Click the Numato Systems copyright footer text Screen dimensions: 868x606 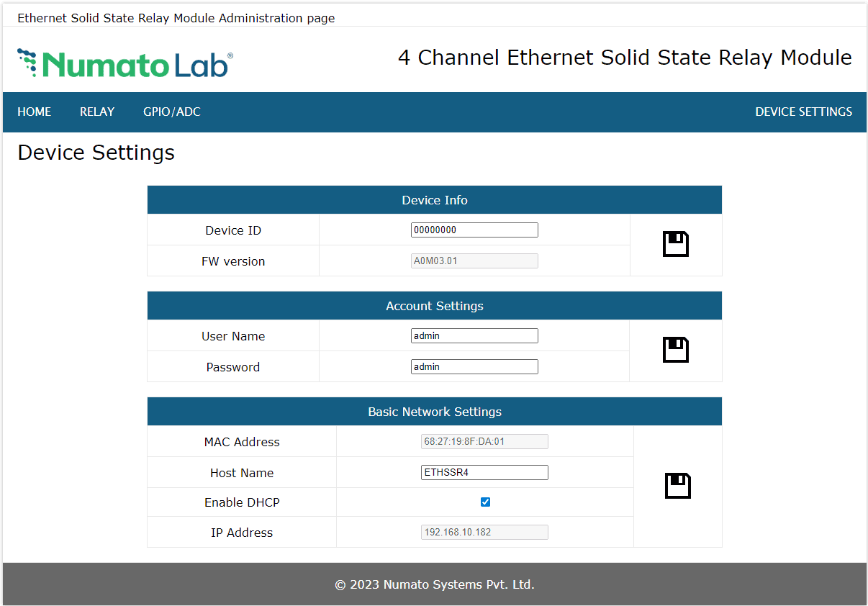435,584
